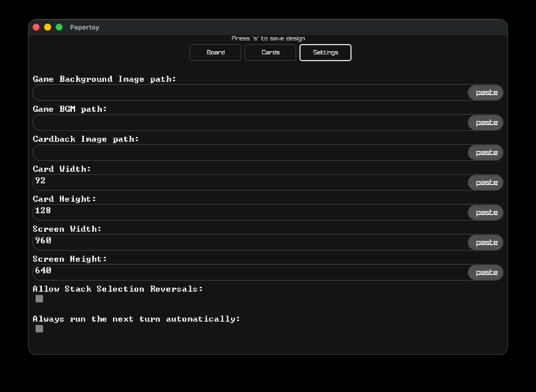The width and height of the screenshot is (536, 392).
Task: Edit the Screen Height value 640
Action: [250, 272]
